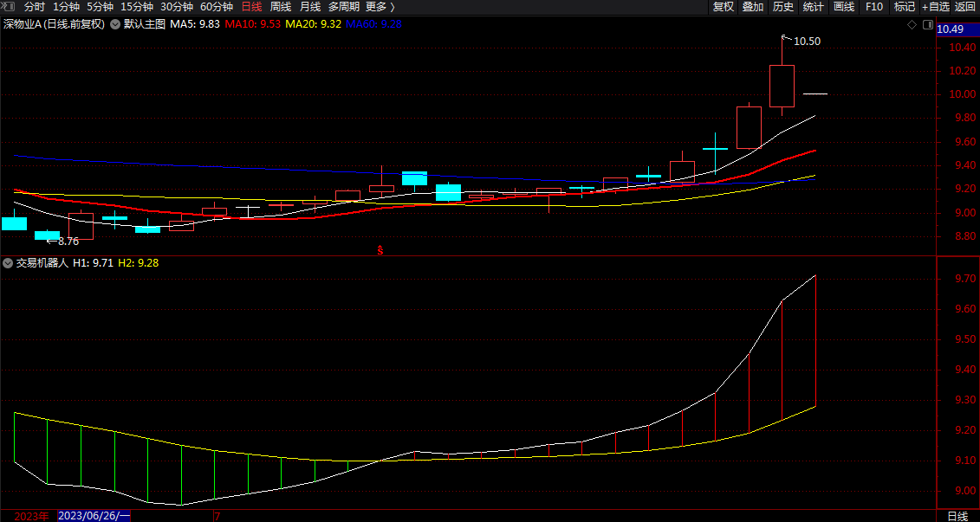Select the 日线 daily period tab
This screenshot has width=980, height=522.
coord(251,7)
